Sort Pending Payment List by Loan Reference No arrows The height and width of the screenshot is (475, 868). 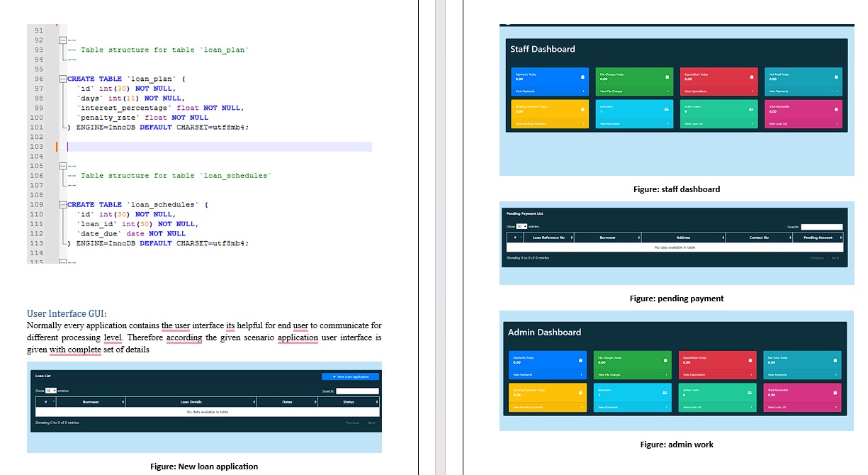pyautogui.click(x=572, y=238)
